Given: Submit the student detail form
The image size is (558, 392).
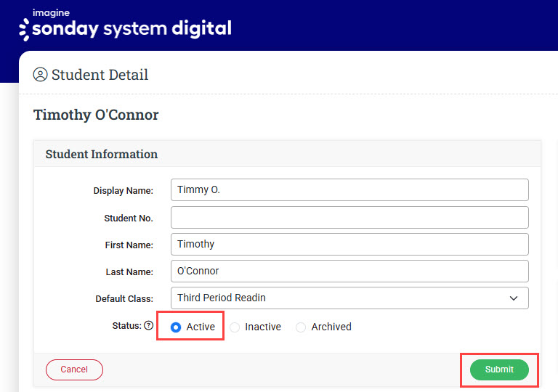Looking at the screenshot, I should pyautogui.click(x=499, y=369).
